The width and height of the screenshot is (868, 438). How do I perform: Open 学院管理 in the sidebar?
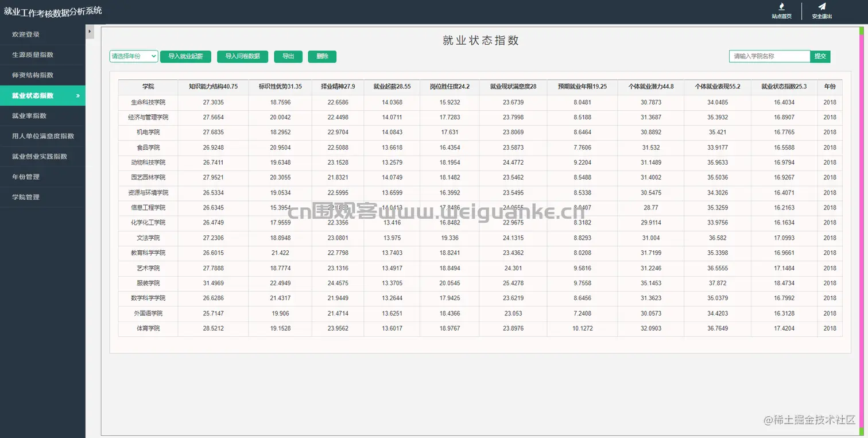coord(42,197)
